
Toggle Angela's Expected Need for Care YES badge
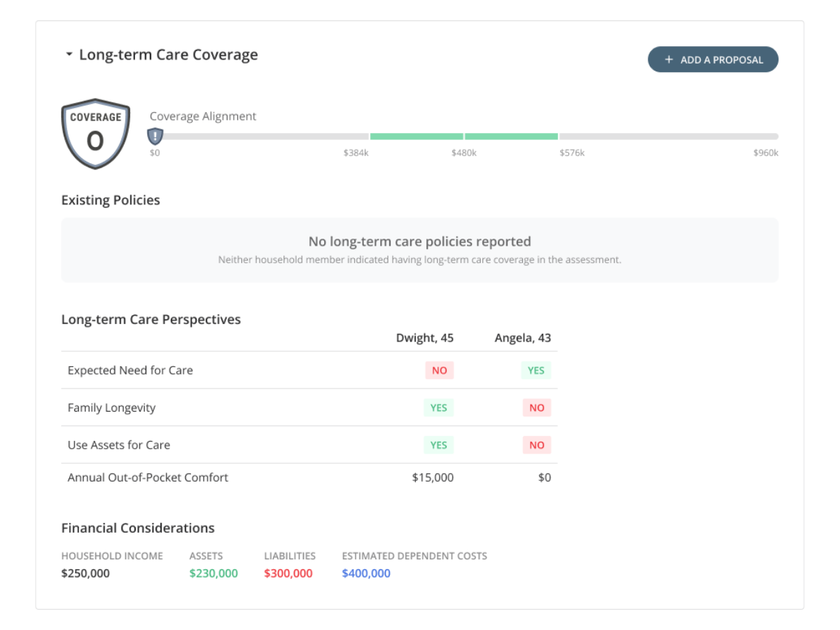click(x=536, y=370)
